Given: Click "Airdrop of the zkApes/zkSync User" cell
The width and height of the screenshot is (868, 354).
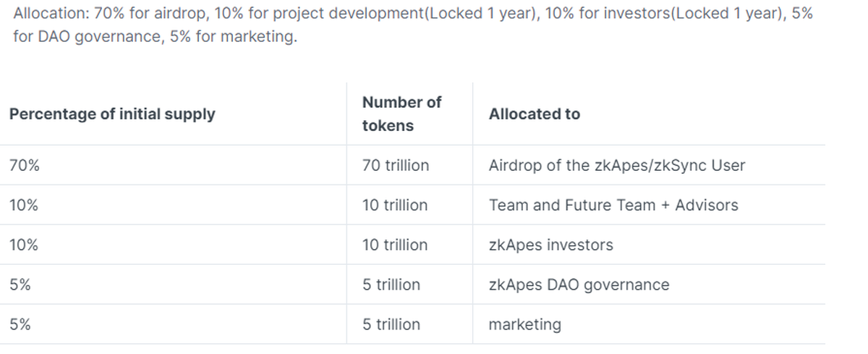Looking at the screenshot, I should pos(617,166).
